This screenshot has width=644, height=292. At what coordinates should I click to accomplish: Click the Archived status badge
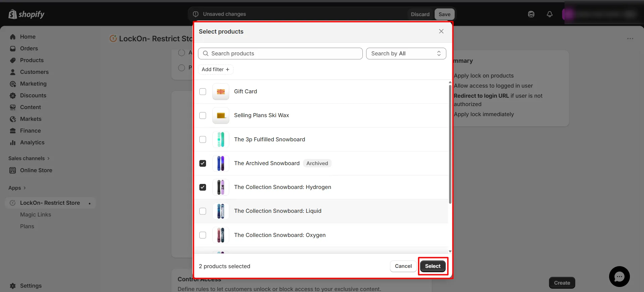click(317, 163)
